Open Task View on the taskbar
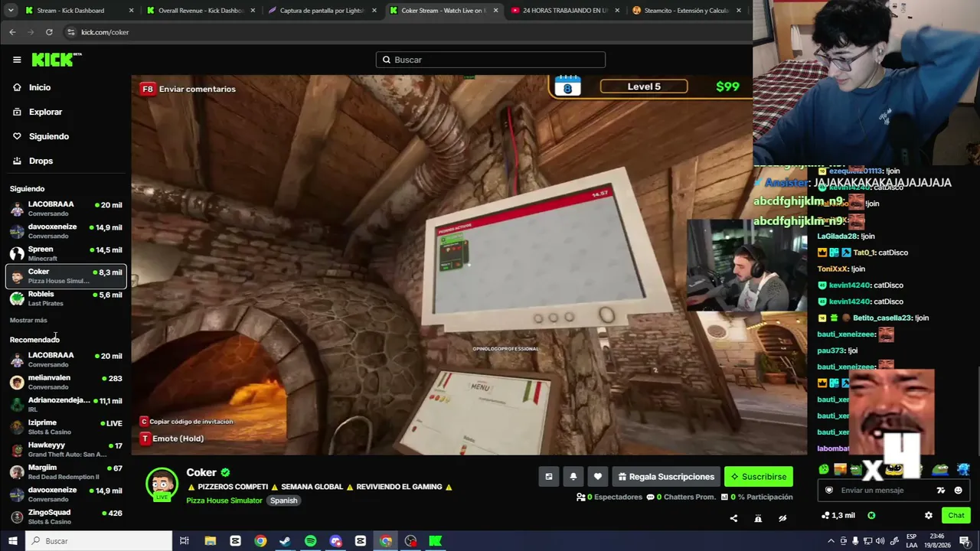Viewport: 980px width, 551px height. (185, 541)
